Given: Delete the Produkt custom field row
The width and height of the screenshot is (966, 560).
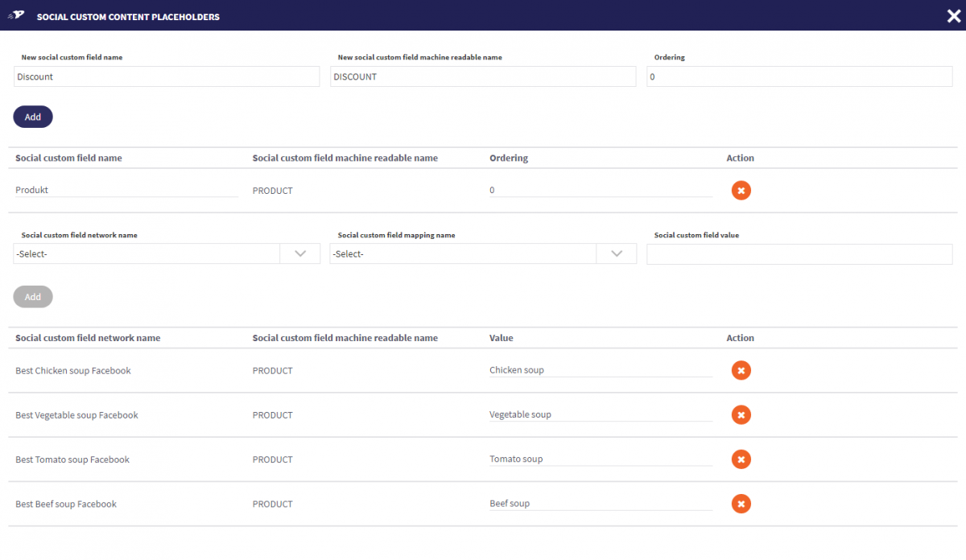Looking at the screenshot, I should (741, 191).
